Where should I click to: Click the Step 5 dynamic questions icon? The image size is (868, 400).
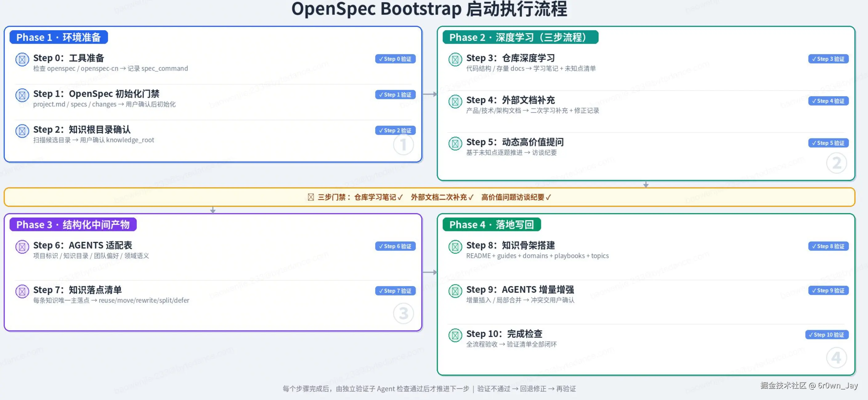(455, 144)
